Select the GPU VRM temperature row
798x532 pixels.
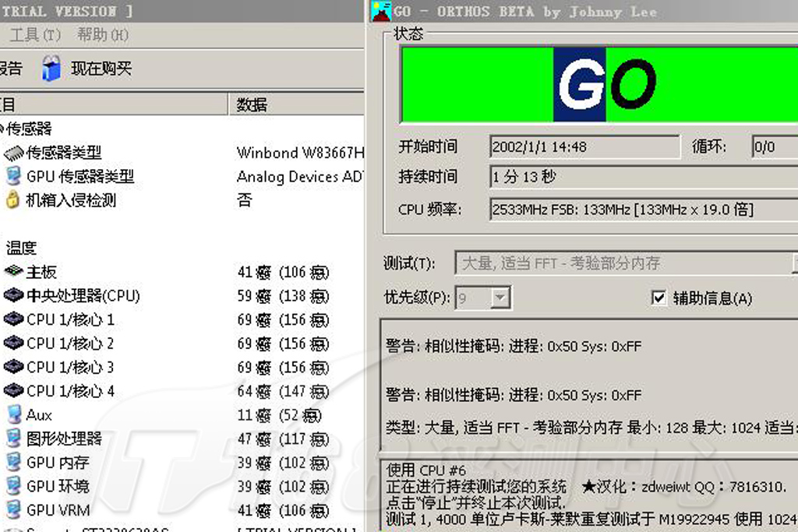coord(58,510)
